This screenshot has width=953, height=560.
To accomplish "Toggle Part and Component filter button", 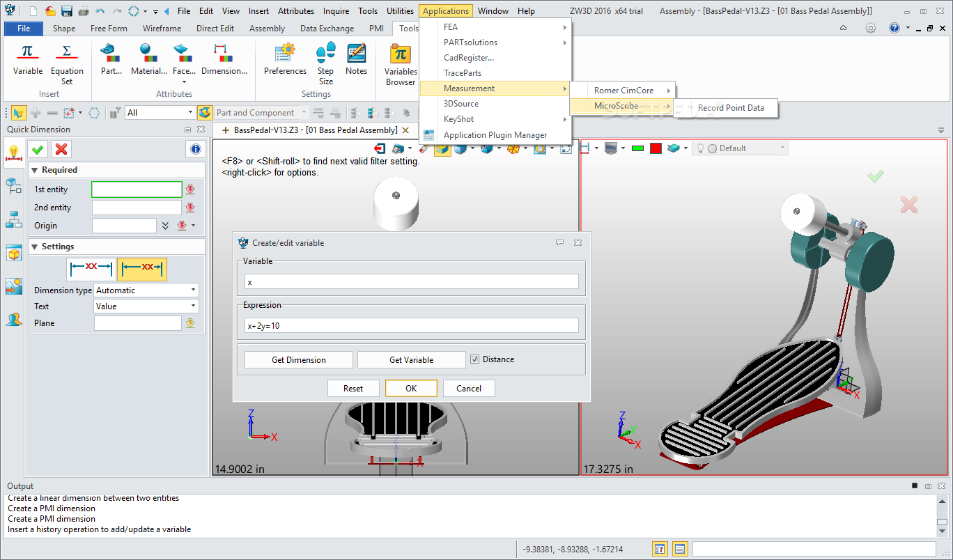I will click(205, 112).
